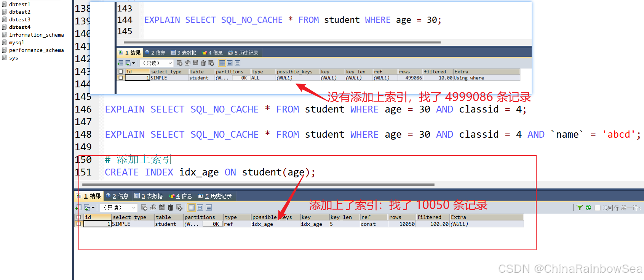Screen dimensions: 644x280
Task: Select the bold dbtest4 database
Action: click(20, 27)
